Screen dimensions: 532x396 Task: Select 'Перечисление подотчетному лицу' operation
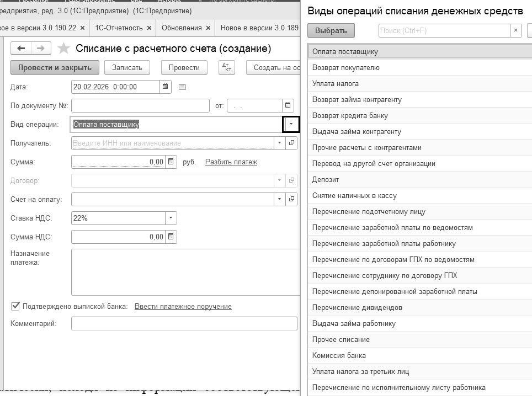pyautogui.click(x=420, y=212)
